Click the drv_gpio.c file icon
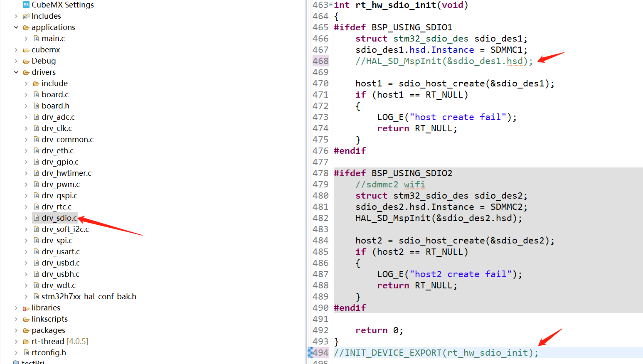This screenshot has width=643, height=364. click(x=36, y=162)
